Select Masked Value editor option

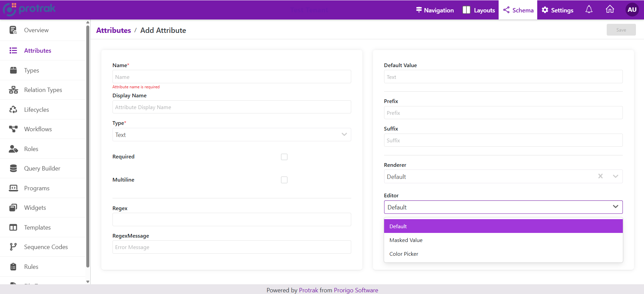[406, 240]
